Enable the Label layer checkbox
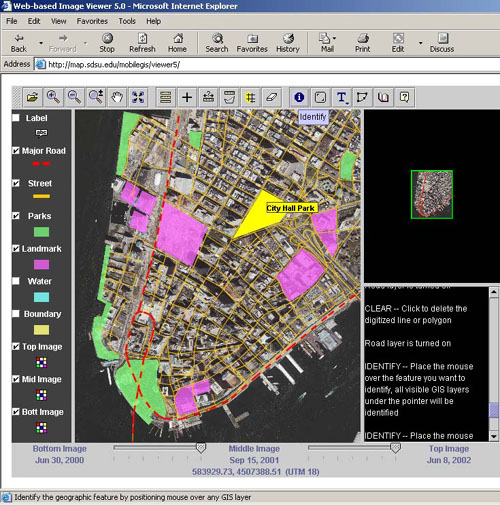The image size is (500, 506). click(x=16, y=118)
